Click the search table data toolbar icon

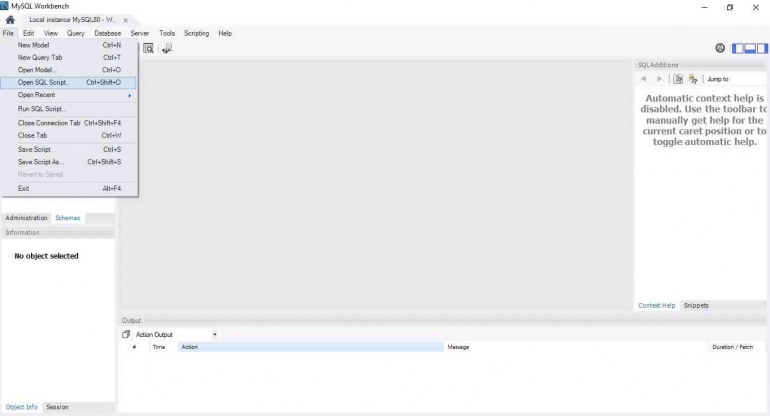[x=148, y=48]
